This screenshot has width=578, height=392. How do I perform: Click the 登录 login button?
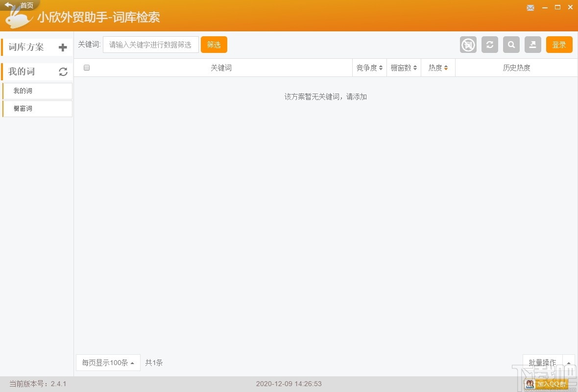click(559, 44)
